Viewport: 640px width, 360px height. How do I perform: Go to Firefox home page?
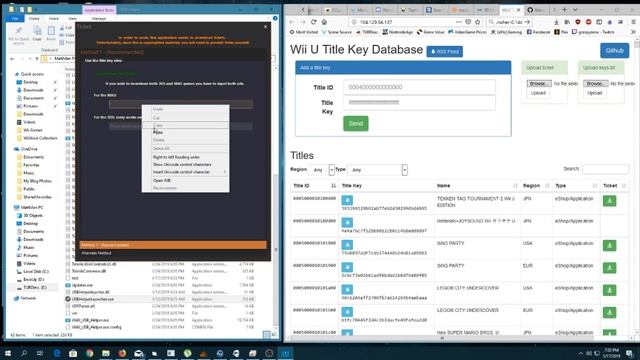(x=324, y=22)
